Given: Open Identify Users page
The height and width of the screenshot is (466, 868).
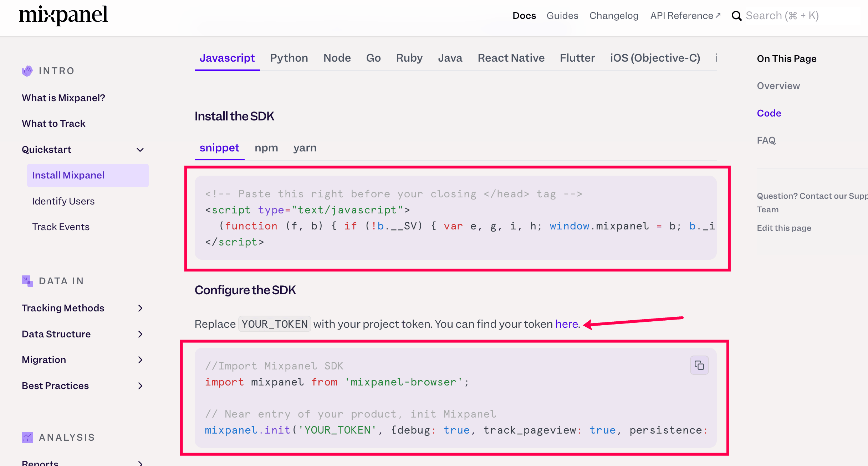Looking at the screenshot, I should (x=63, y=201).
